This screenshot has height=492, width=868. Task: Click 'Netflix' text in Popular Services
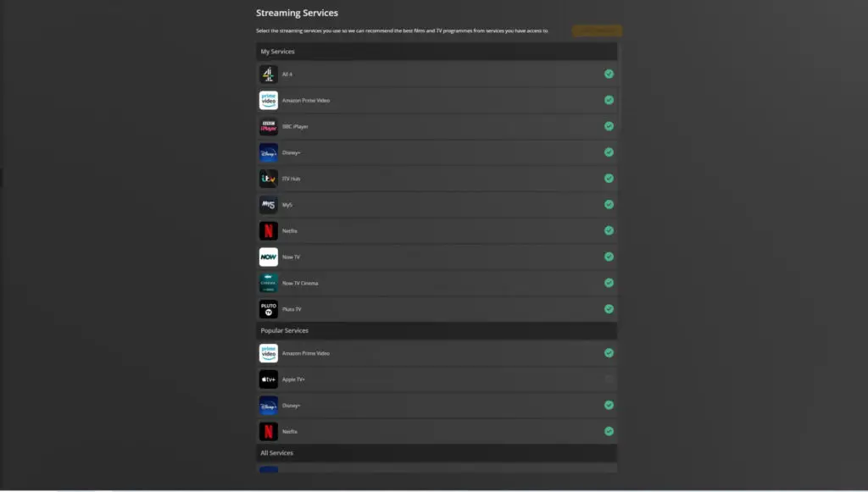pyautogui.click(x=290, y=432)
